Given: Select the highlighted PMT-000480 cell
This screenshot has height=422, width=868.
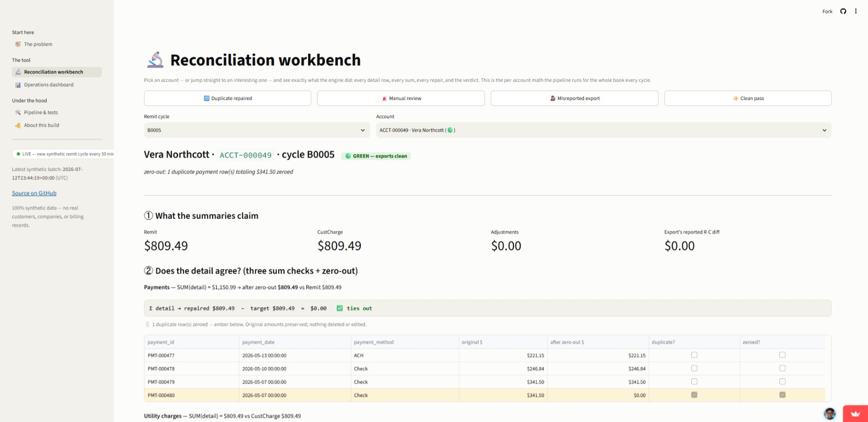Looking at the screenshot, I should [192, 395].
